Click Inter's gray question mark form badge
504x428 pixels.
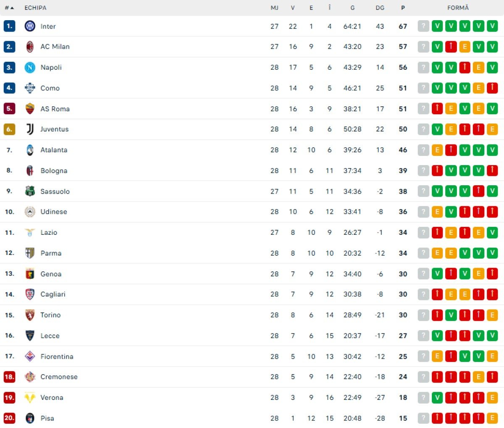click(x=423, y=26)
